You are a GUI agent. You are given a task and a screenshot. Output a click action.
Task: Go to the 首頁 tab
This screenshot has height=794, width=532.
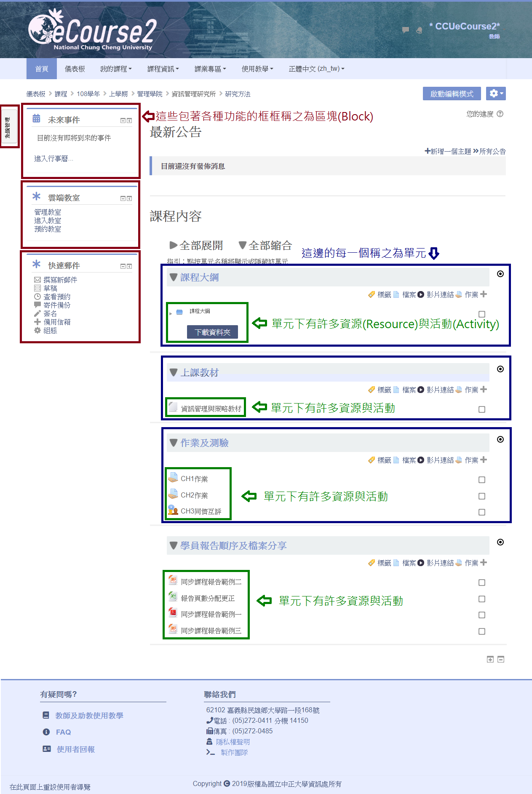42,69
